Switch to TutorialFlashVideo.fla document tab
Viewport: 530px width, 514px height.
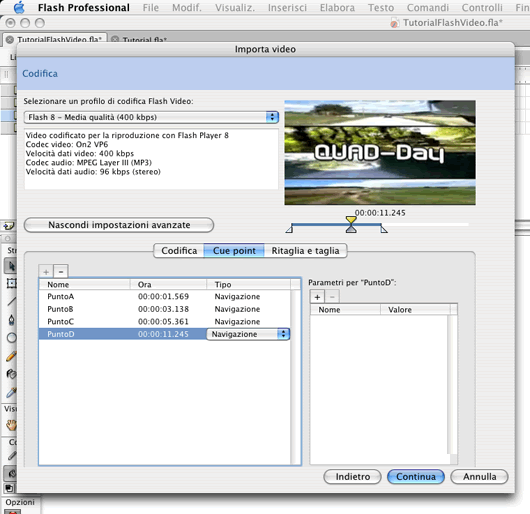[59, 40]
